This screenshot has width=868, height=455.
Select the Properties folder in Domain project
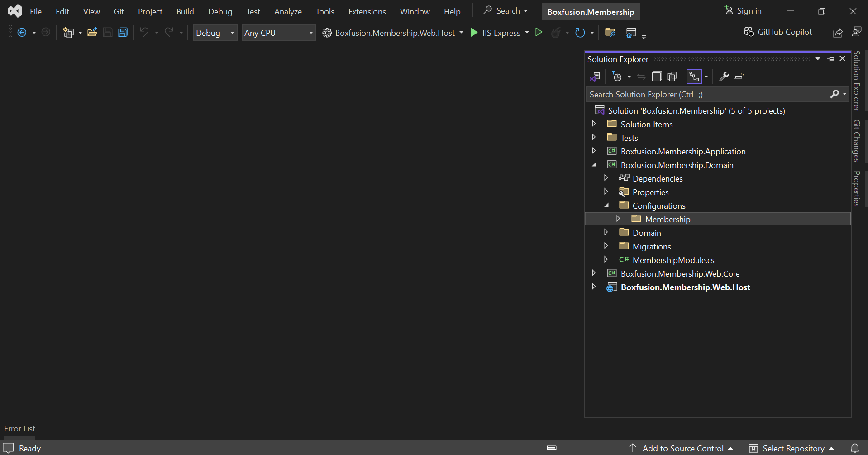(x=650, y=192)
